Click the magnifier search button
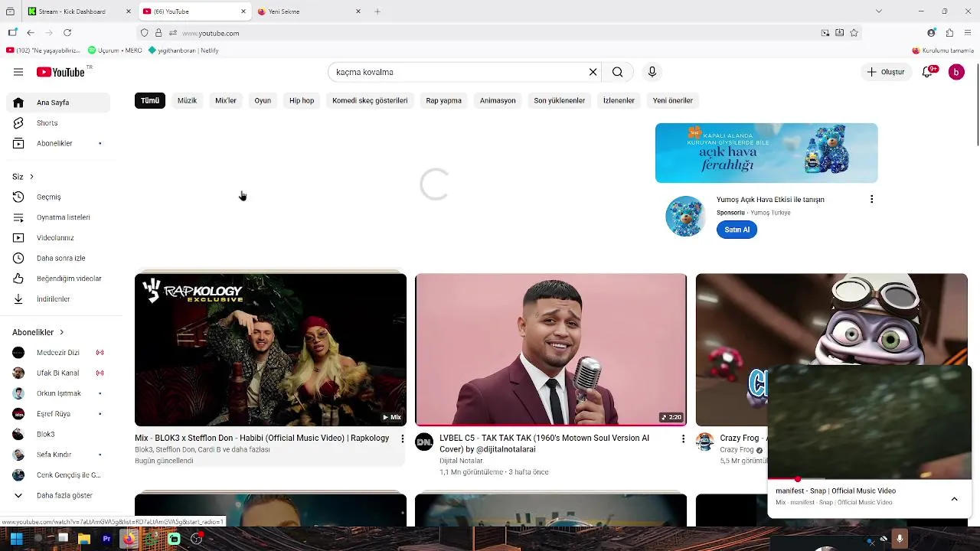 (618, 72)
